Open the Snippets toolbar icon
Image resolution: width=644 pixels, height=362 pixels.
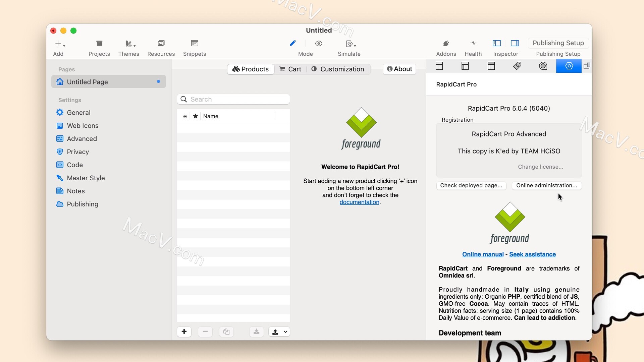(x=195, y=43)
